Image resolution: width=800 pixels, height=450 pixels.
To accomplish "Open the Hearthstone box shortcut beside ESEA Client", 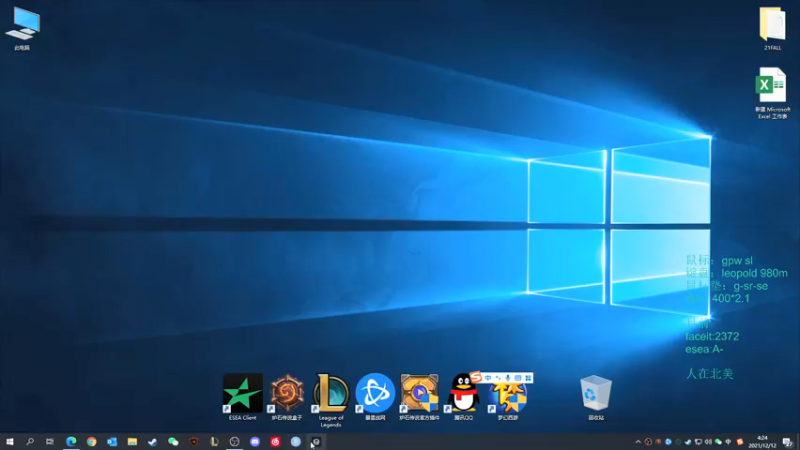I will tap(287, 397).
